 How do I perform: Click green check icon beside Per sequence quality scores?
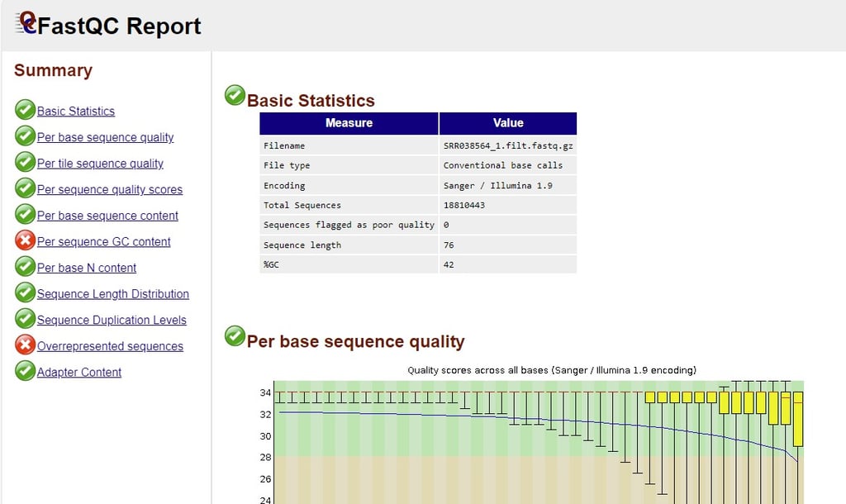click(25, 188)
